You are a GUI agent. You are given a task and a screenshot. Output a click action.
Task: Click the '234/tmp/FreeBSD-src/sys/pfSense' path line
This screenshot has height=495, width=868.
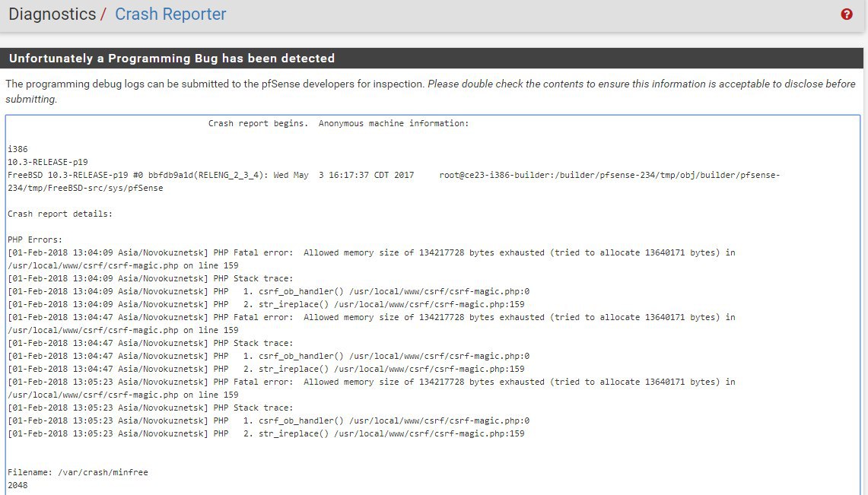tap(85, 188)
